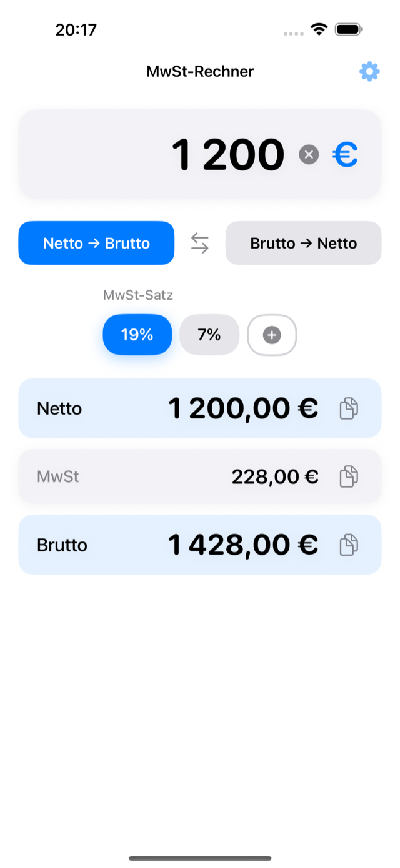The width and height of the screenshot is (400, 868).
Task: Clear the amount with the x icon
Action: point(309,154)
